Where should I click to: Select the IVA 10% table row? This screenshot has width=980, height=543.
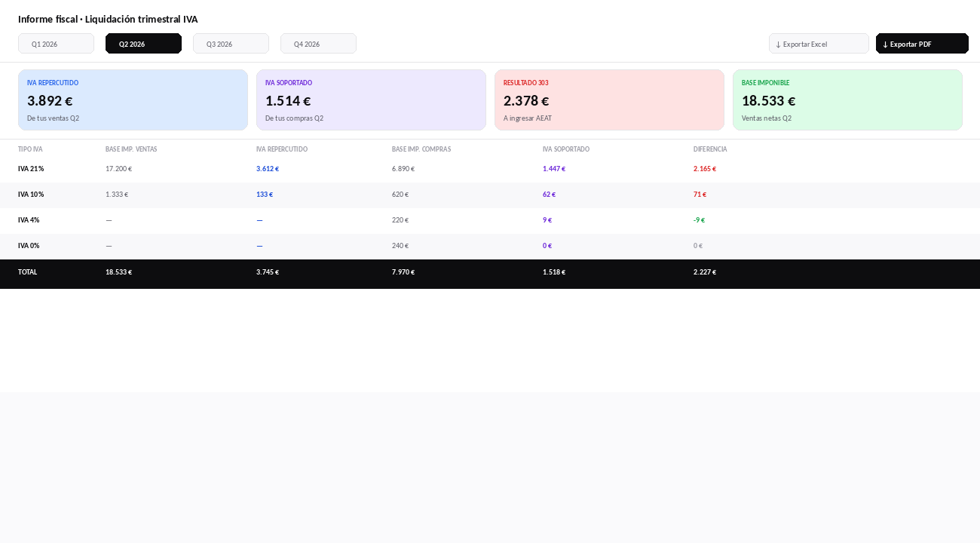(x=490, y=195)
